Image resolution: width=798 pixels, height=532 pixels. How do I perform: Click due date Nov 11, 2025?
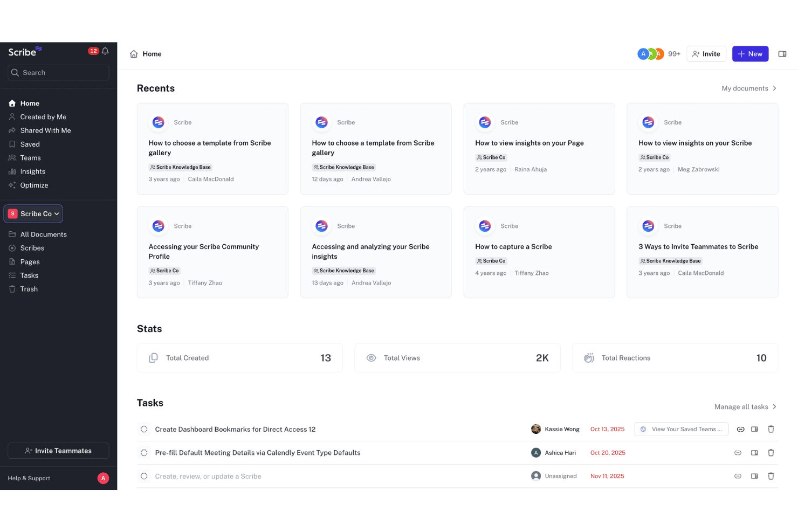tap(607, 476)
